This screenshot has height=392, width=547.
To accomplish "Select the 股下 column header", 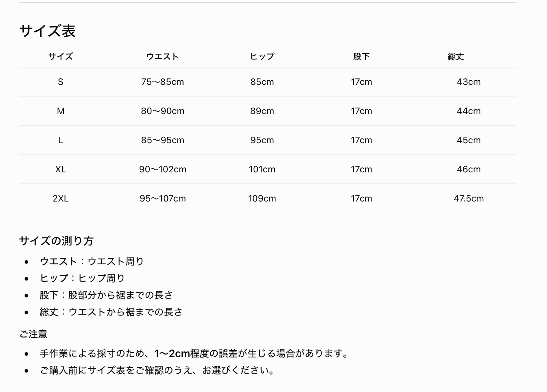I will tap(361, 56).
